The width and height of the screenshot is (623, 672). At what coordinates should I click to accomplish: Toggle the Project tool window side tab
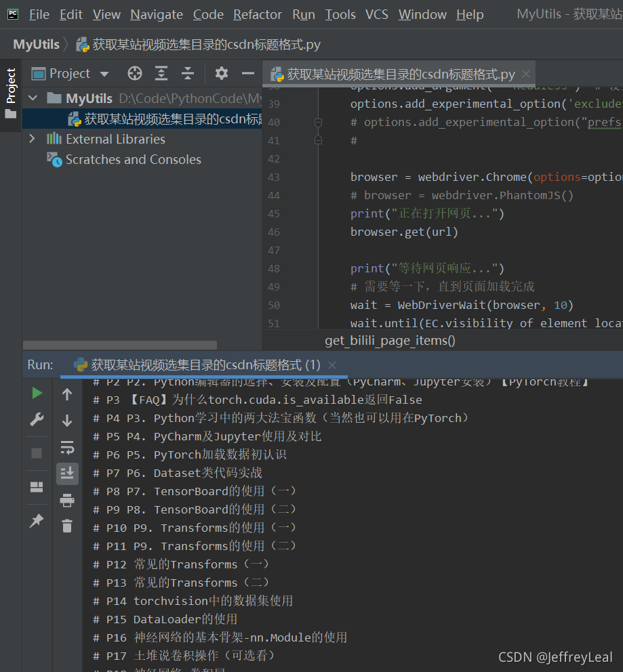(11, 93)
